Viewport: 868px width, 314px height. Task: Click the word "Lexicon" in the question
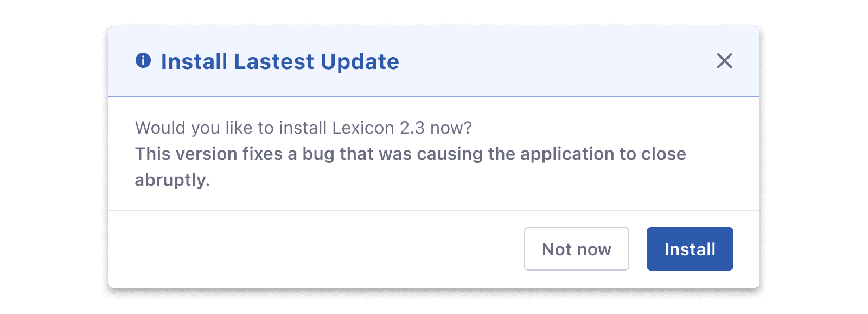tap(363, 128)
